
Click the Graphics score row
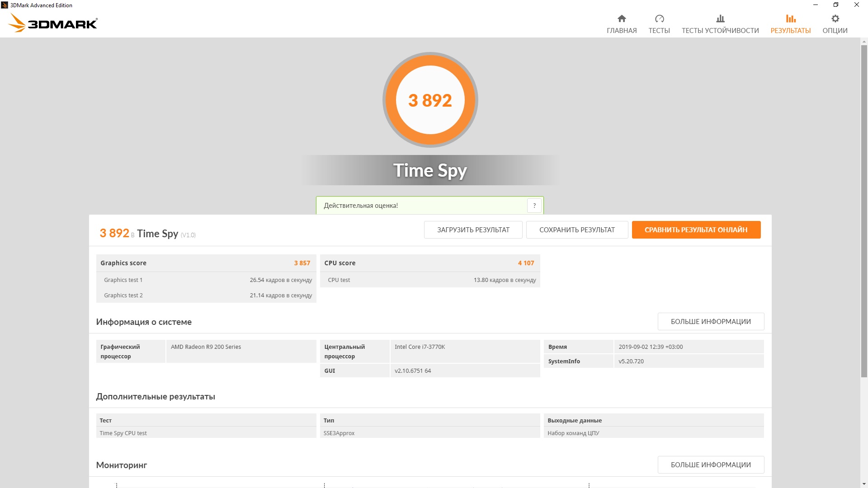[206, 263]
